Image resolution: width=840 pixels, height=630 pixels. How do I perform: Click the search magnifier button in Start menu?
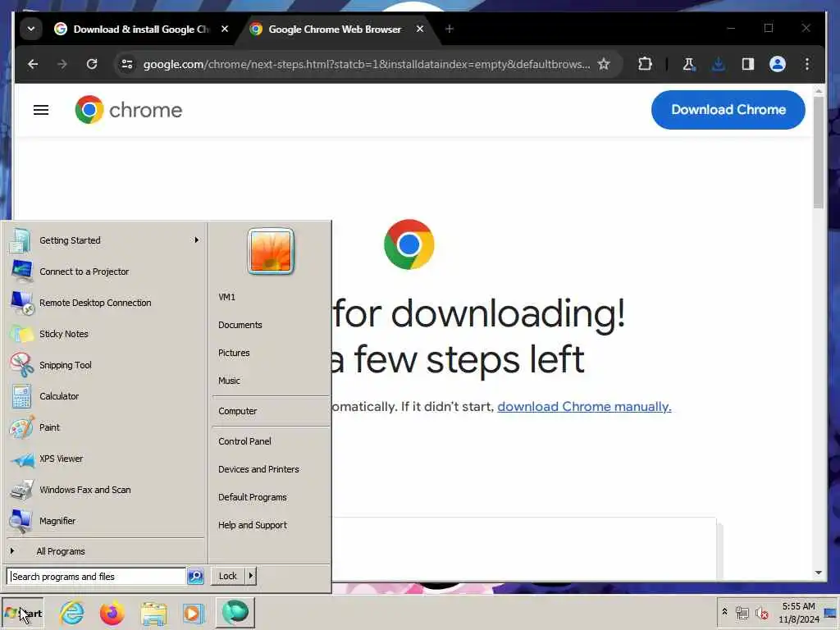195,577
